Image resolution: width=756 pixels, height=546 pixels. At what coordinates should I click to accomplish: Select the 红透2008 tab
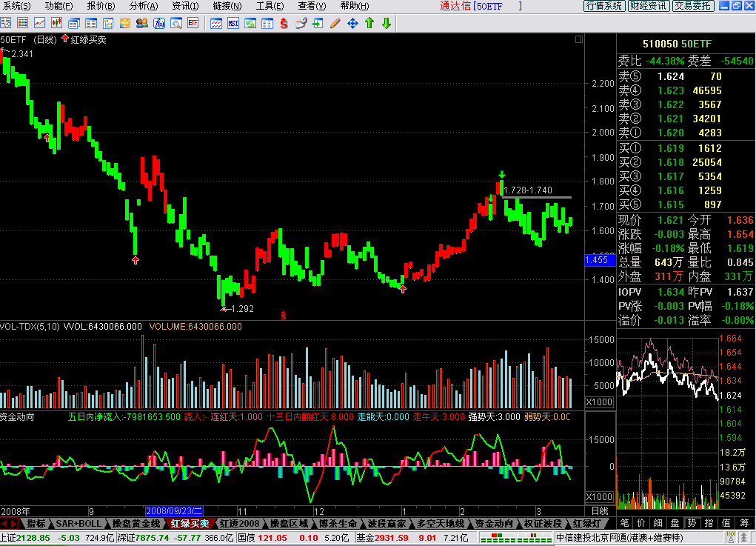coord(240,523)
